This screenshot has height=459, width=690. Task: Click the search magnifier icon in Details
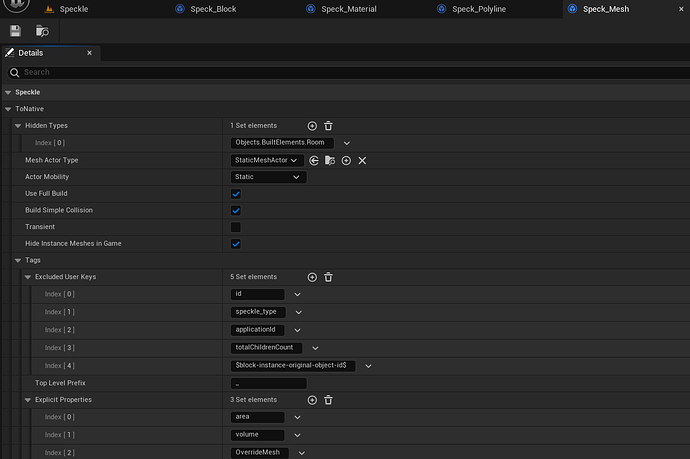(x=15, y=73)
